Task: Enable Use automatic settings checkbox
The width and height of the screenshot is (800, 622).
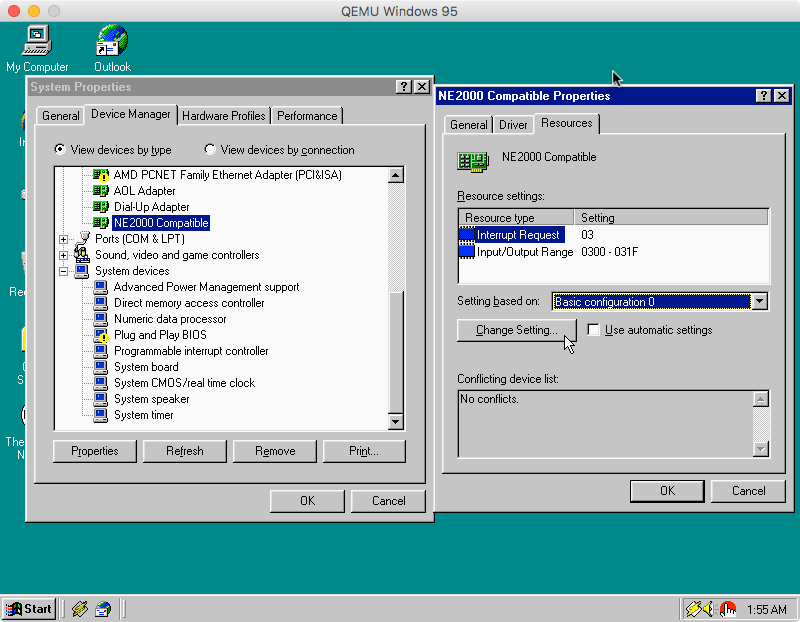Action: point(593,330)
